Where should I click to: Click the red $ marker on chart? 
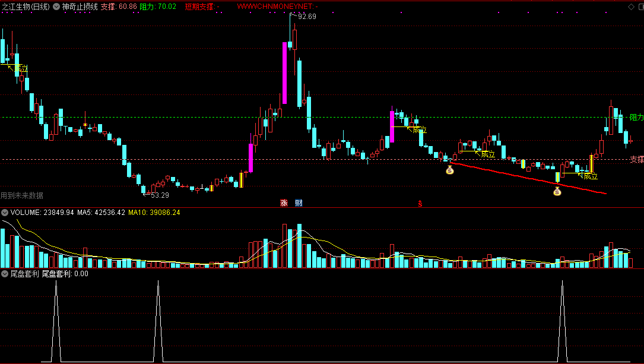[x=420, y=203]
